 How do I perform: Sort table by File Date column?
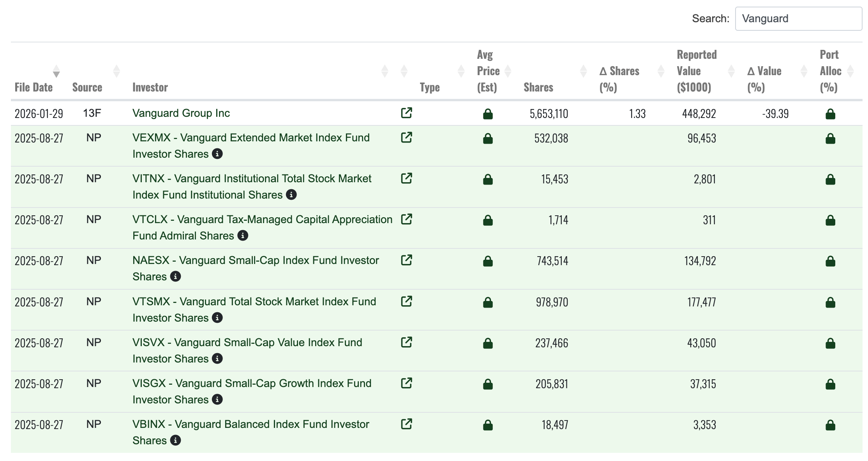(x=34, y=87)
